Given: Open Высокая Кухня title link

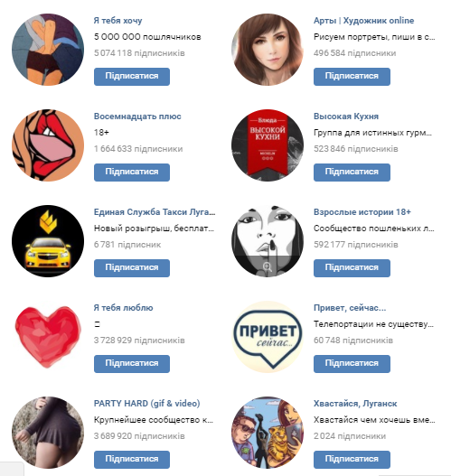Looking at the screenshot, I should pos(346,117).
